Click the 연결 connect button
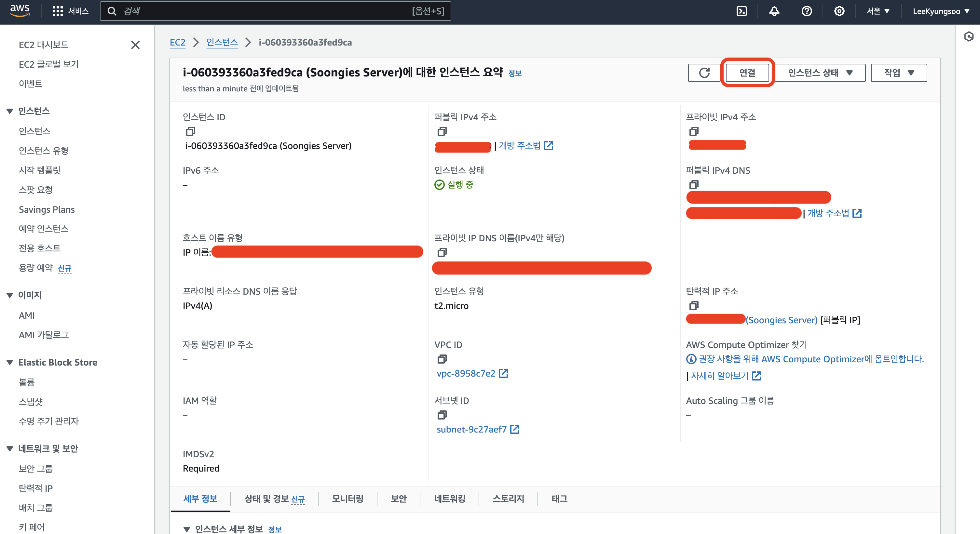980x534 pixels. (747, 73)
